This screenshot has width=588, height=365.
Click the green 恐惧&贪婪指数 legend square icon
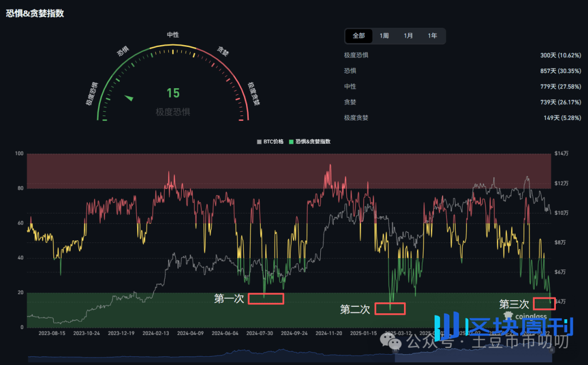[292, 141]
